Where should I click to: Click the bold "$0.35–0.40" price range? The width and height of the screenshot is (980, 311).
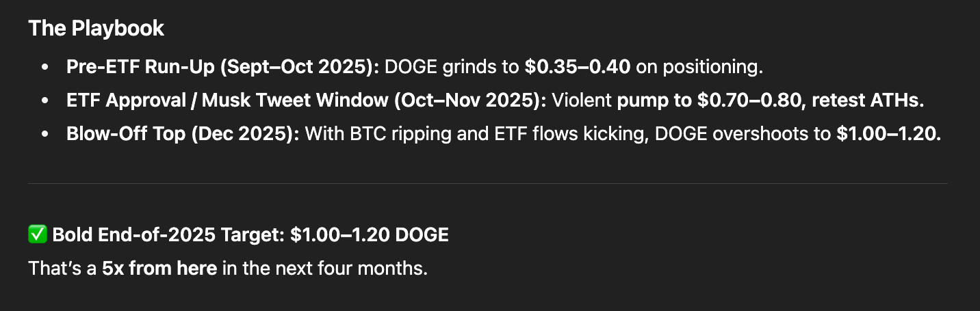[577, 67]
